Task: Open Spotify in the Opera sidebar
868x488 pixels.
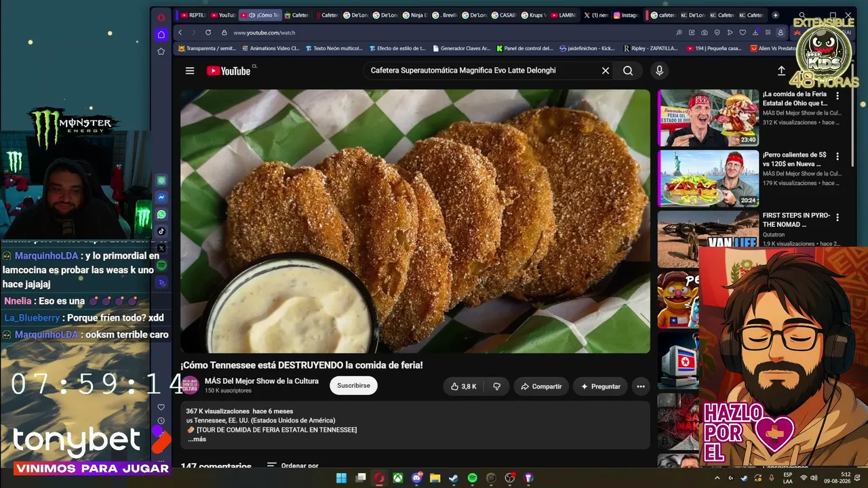Action: pos(161,265)
